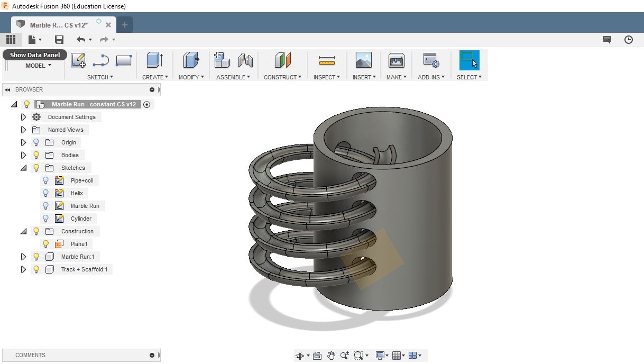Select the Plane1 tree item
This screenshot has width=644, height=364.
[x=79, y=244]
